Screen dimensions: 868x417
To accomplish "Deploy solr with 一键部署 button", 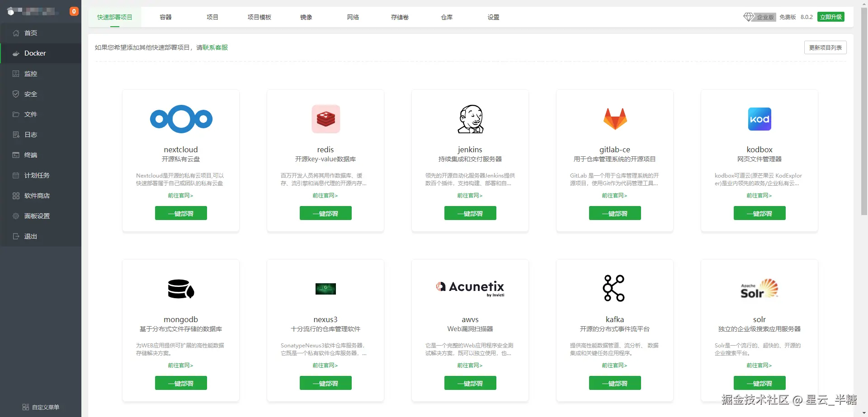I will tap(759, 383).
